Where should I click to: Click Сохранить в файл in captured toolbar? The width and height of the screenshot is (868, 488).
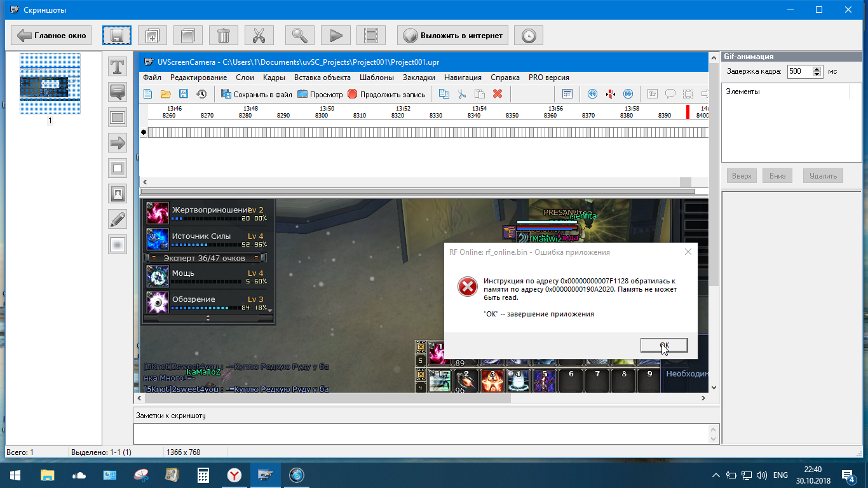pyautogui.click(x=257, y=94)
